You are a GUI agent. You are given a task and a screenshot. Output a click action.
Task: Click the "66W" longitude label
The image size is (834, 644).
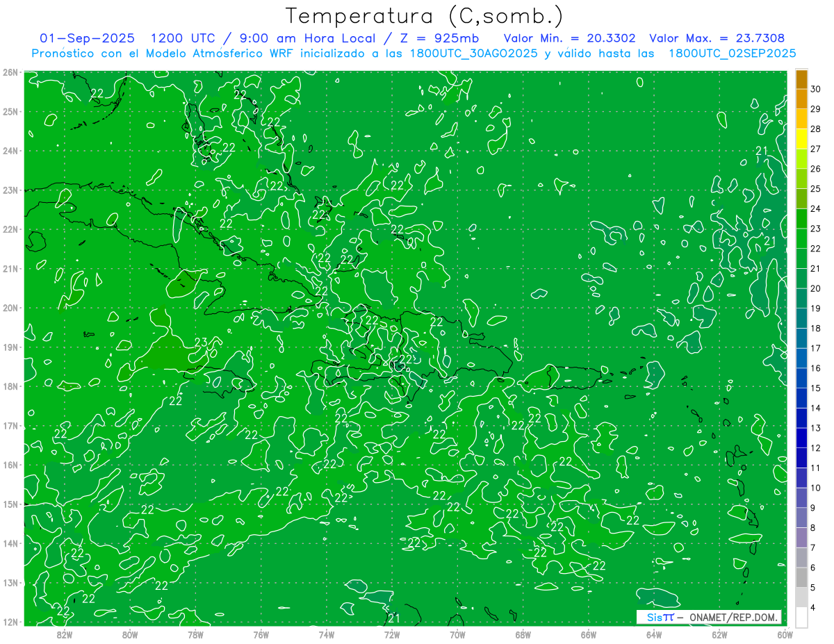tap(589, 634)
